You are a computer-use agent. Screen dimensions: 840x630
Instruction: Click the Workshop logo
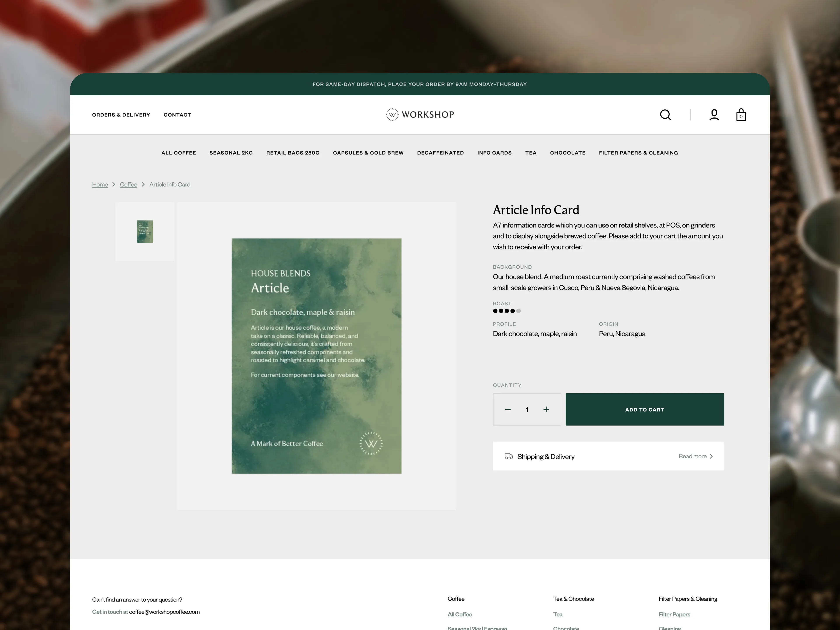click(x=420, y=115)
